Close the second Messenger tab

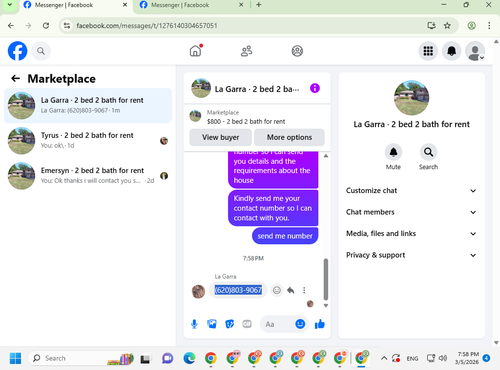click(241, 5)
